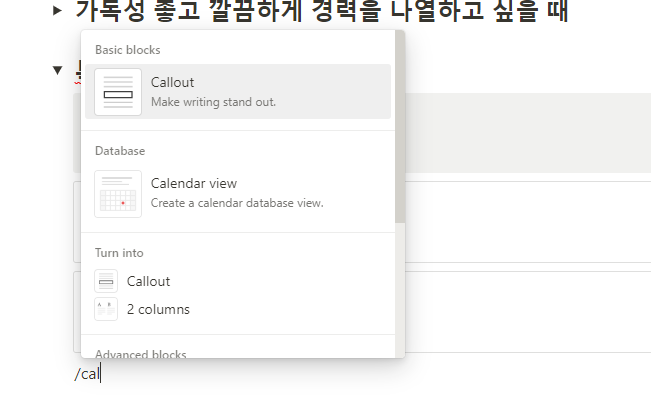Expand the collapsed toggle heading '가독성 좋고 깔끔하게'

pos(58,10)
